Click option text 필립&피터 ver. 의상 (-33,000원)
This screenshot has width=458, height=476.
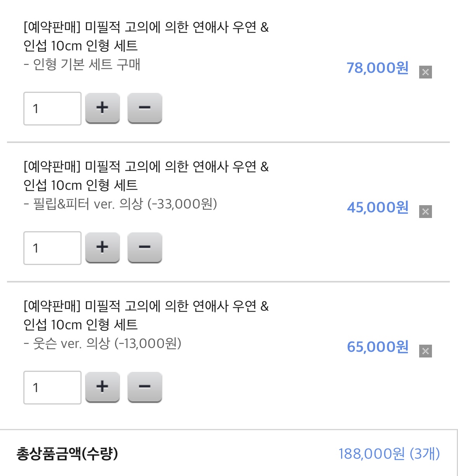pyautogui.click(x=125, y=204)
